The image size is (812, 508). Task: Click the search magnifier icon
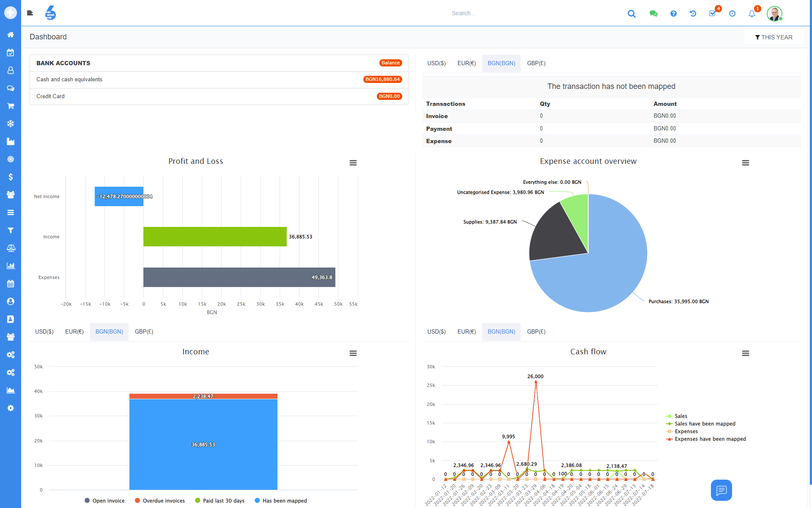[x=632, y=14]
